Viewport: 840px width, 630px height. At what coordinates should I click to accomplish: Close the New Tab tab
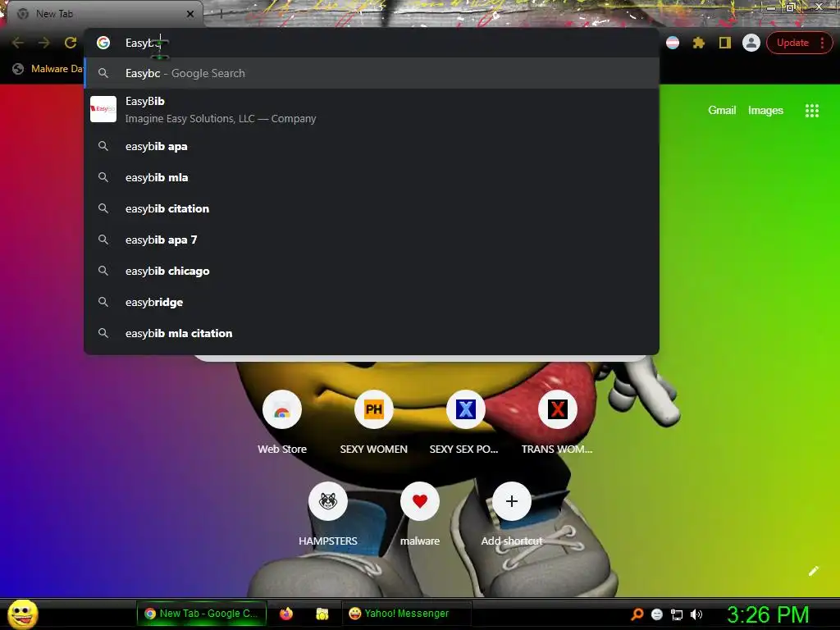click(x=190, y=14)
